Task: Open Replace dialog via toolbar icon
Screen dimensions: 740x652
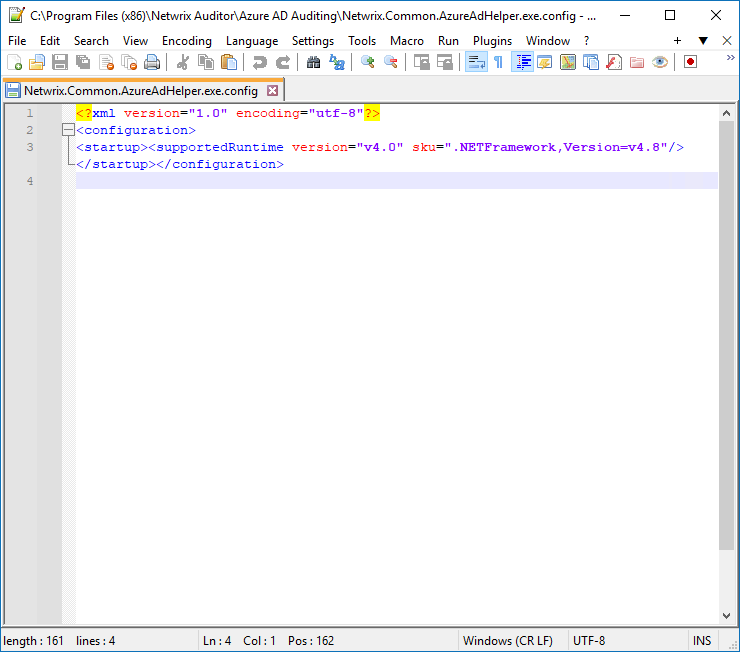Action: pyautogui.click(x=336, y=62)
